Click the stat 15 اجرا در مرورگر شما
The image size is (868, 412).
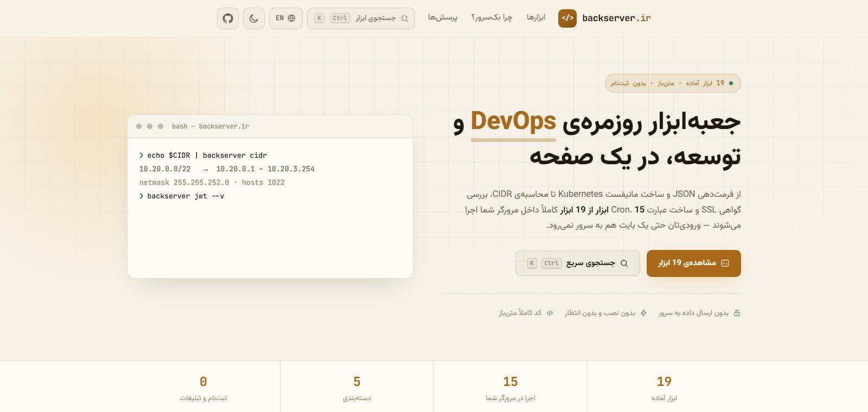(x=510, y=388)
